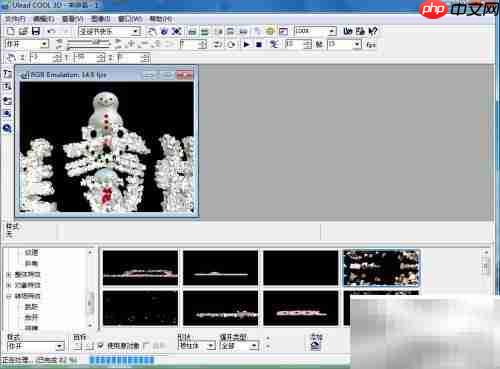Screen dimensions: 500x369
Task: Select the Insert graphic tool in the left toolbar
Action: coord(7,100)
